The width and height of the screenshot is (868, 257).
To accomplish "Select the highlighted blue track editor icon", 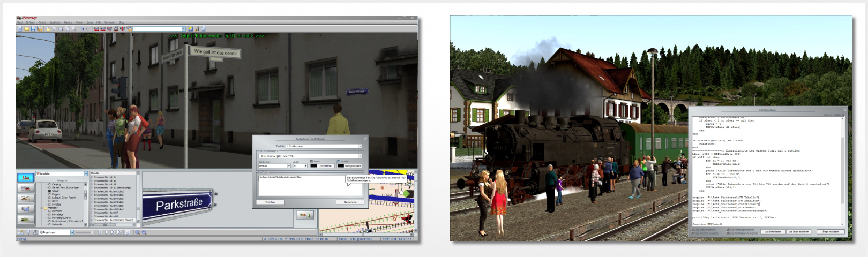I will coord(26,178).
